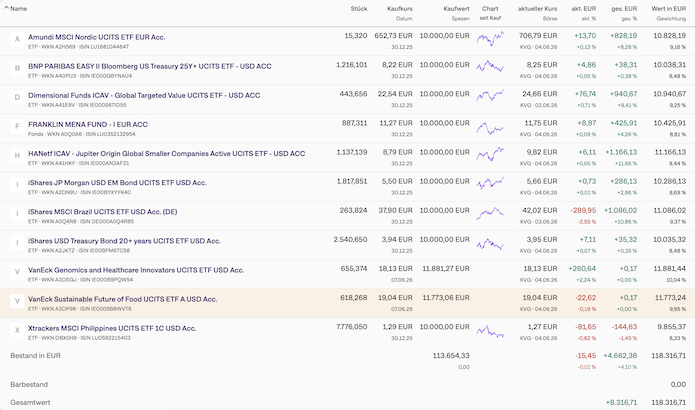This screenshot has width=695, height=410.
Task: Open the sparkline chart for Xtrackers MSCI Philippines
Action: [490, 332]
